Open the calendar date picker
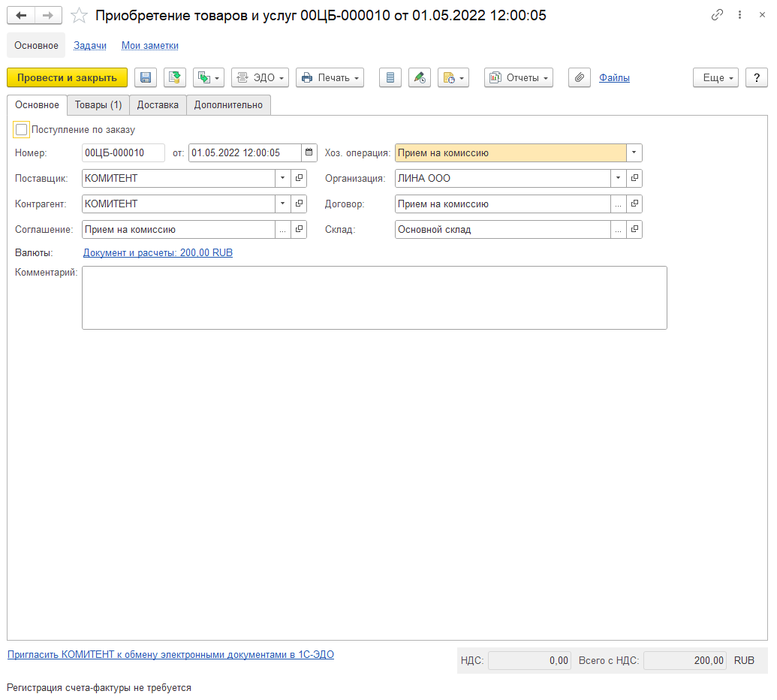This screenshot has width=777, height=700. point(309,153)
